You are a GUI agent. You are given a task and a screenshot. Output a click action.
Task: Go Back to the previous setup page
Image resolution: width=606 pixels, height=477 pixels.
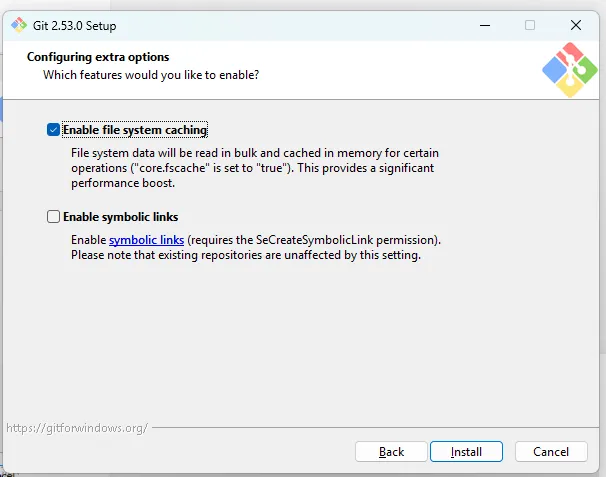click(x=392, y=452)
